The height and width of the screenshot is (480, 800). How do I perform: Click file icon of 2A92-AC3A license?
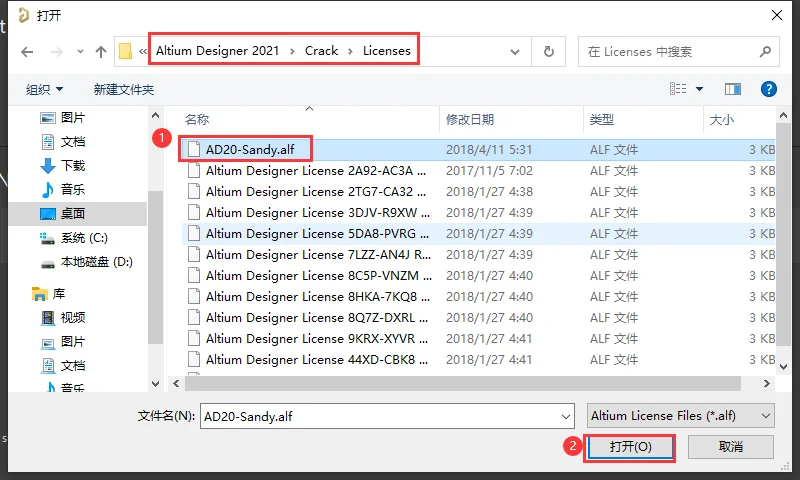[x=194, y=170]
